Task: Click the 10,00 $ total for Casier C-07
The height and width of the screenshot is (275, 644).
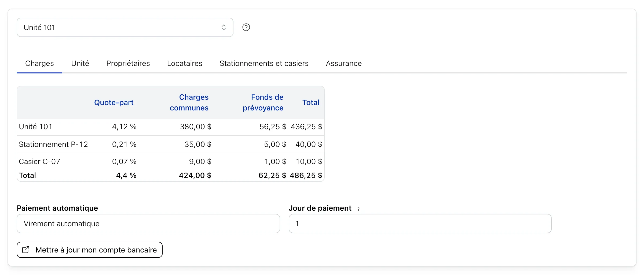Action: pos(309,162)
